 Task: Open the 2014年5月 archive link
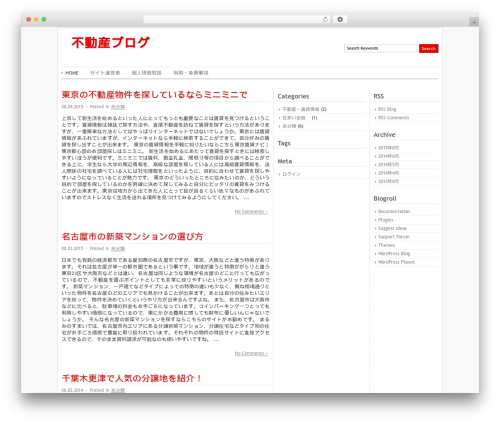click(x=388, y=164)
